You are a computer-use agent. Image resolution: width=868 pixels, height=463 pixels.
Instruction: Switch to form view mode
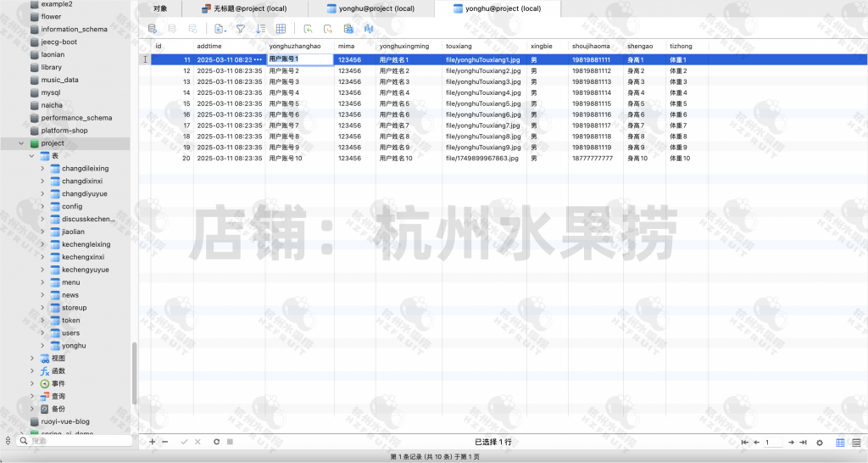pos(856,443)
